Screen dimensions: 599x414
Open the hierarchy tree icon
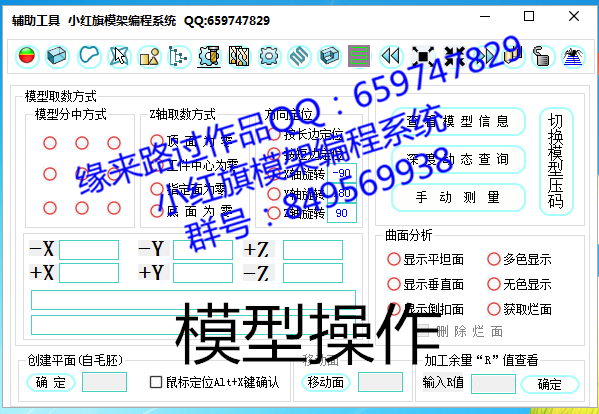(179, 56)
